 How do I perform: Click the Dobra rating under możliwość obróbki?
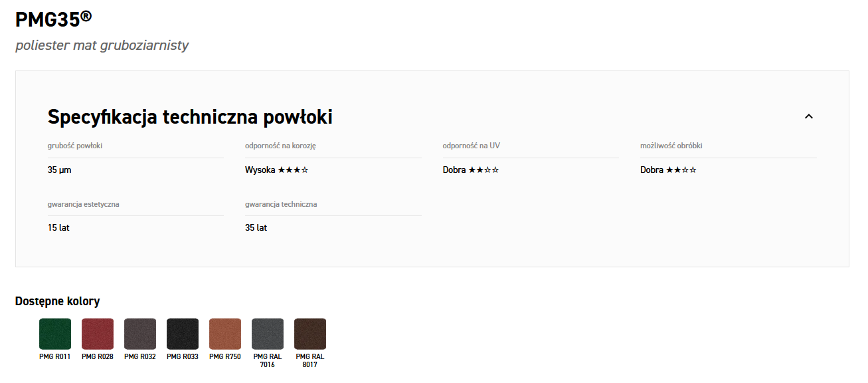click(x=668, y=170)
